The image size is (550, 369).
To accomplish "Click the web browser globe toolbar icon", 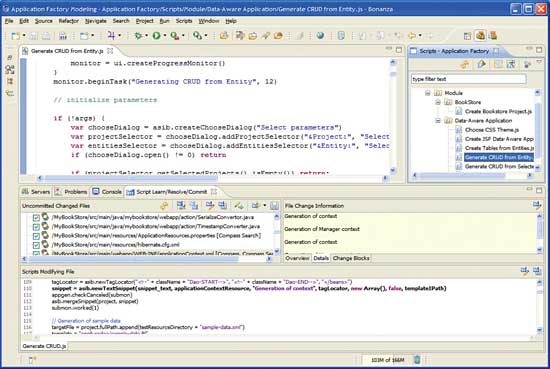I will point(320,35).
